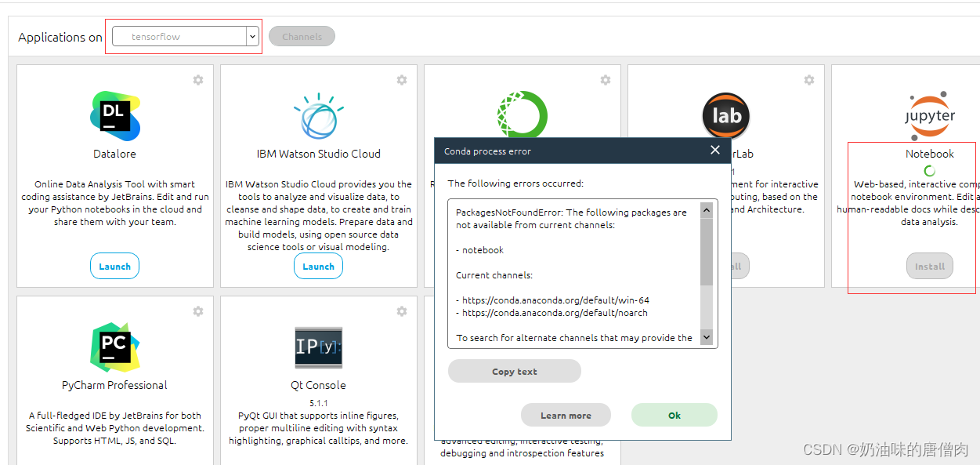Click 'The following errors occurred' text

(x=515, y=183)
